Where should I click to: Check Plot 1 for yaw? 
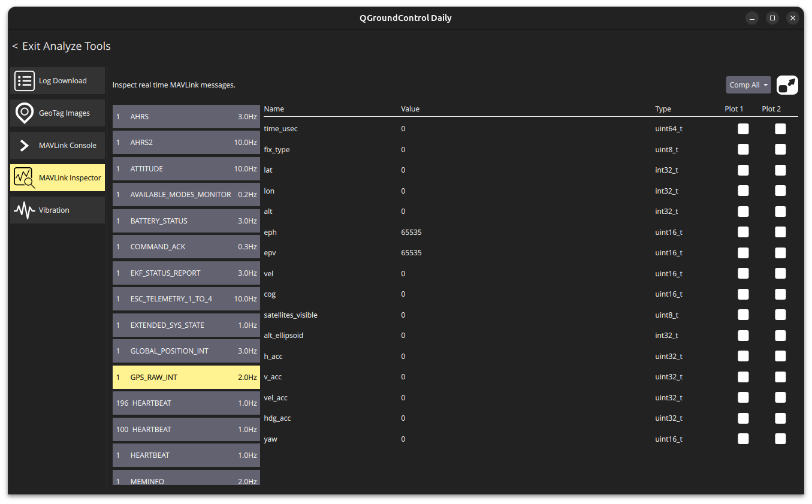743,439
